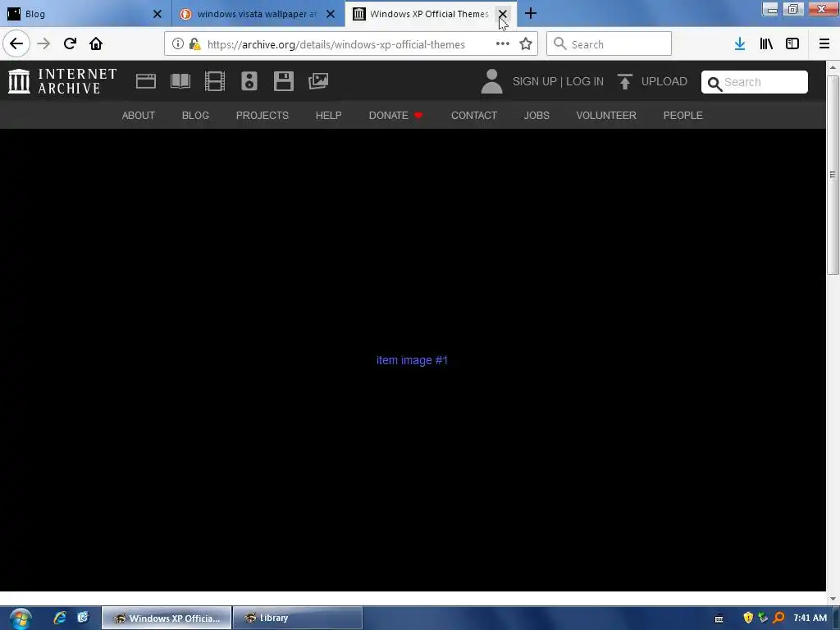This screenshot has width=840, height=630.
Task: Open the PROJECTS menu item
Action: [262, 115]
